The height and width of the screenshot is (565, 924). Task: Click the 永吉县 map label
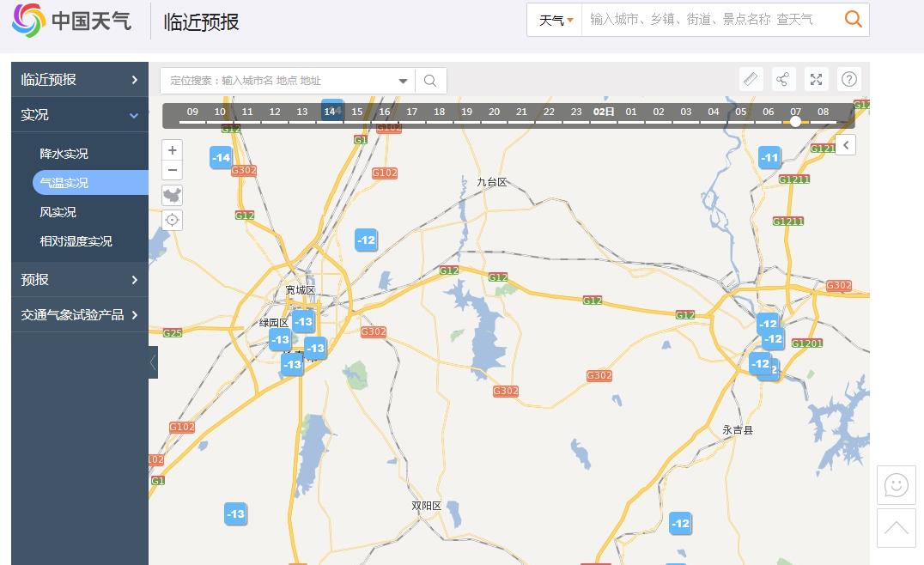738,430
